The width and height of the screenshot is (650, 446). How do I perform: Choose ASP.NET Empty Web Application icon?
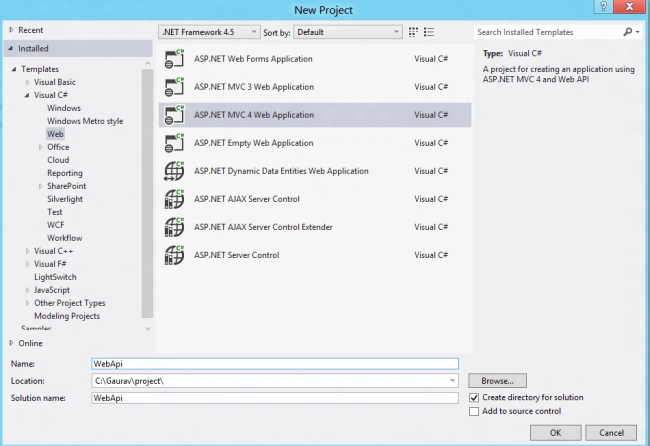[174, 143]
